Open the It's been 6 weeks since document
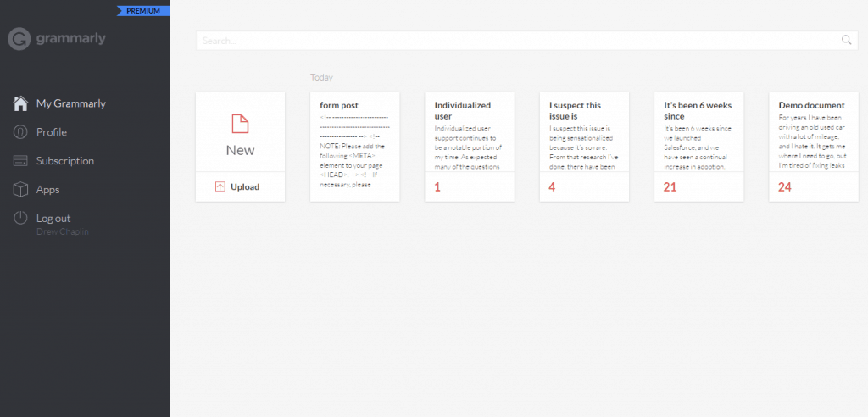 (x=698, y=147)
